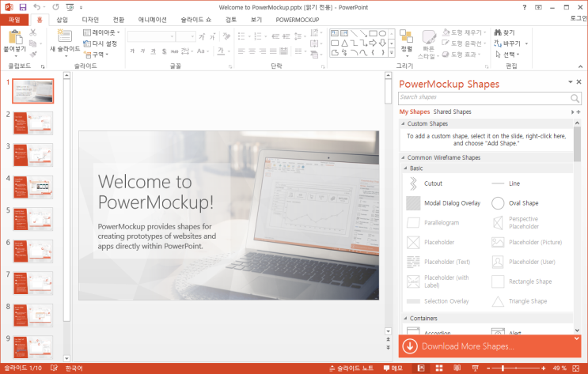588x374 pixels.
Task: Collapse the Custom Shapes section
Action: click(403, 123)
